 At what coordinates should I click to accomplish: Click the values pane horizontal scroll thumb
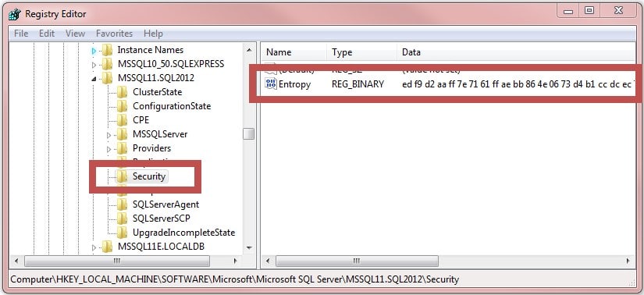point(357,261)
